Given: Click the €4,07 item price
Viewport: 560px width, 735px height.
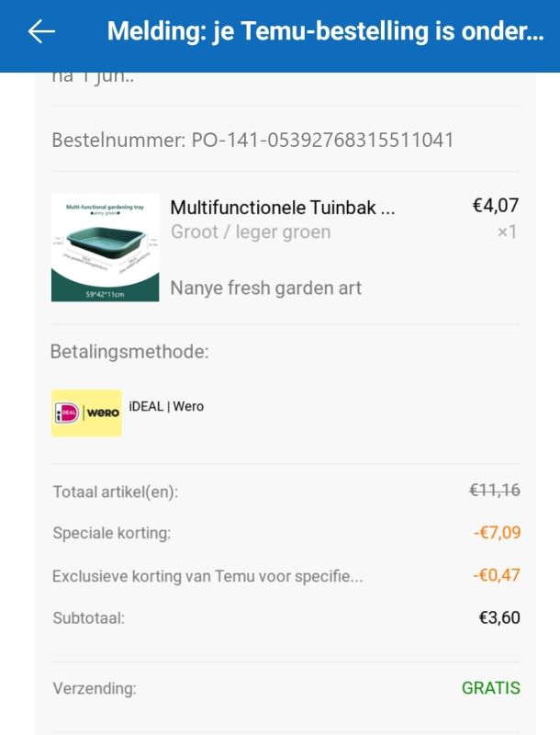Looking at the screenshot, I should [496, 206].
